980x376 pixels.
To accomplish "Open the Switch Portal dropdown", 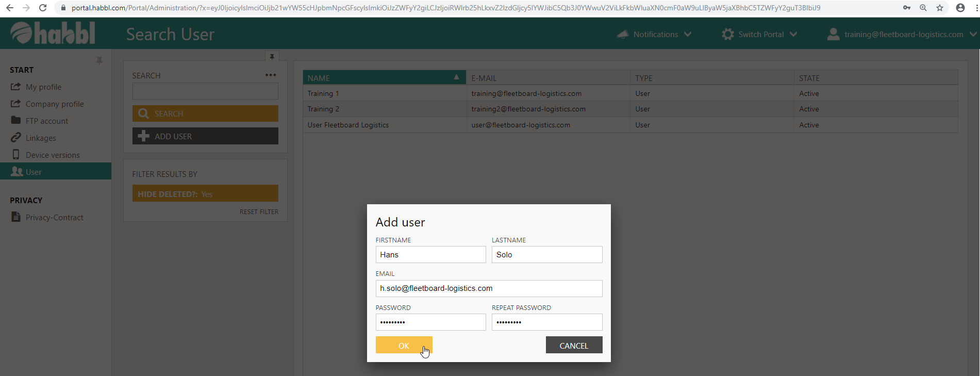I will point(760,35).
